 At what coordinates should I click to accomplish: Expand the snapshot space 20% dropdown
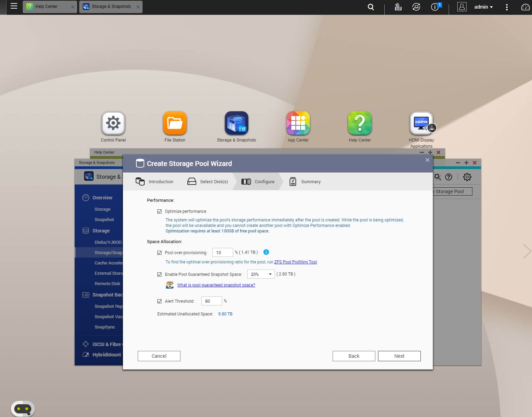pyautogui.click(x=261, y=274)
